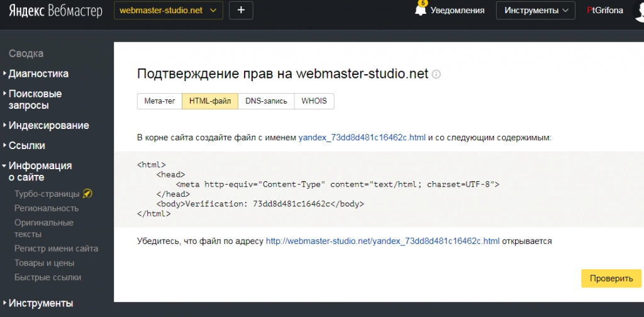644x317 pixels.
Task: Open the Инструменты dropdown in header
Action: point(535,11)
